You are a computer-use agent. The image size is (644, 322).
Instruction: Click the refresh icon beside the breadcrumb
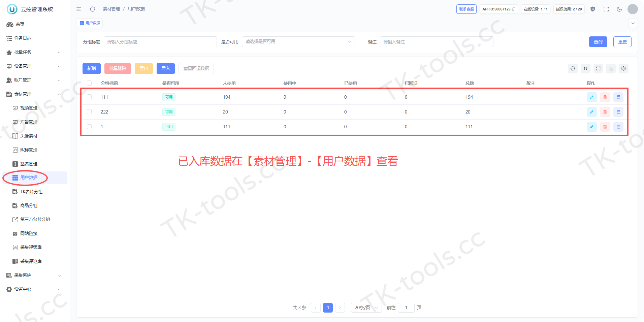click(x=93, y=9)
